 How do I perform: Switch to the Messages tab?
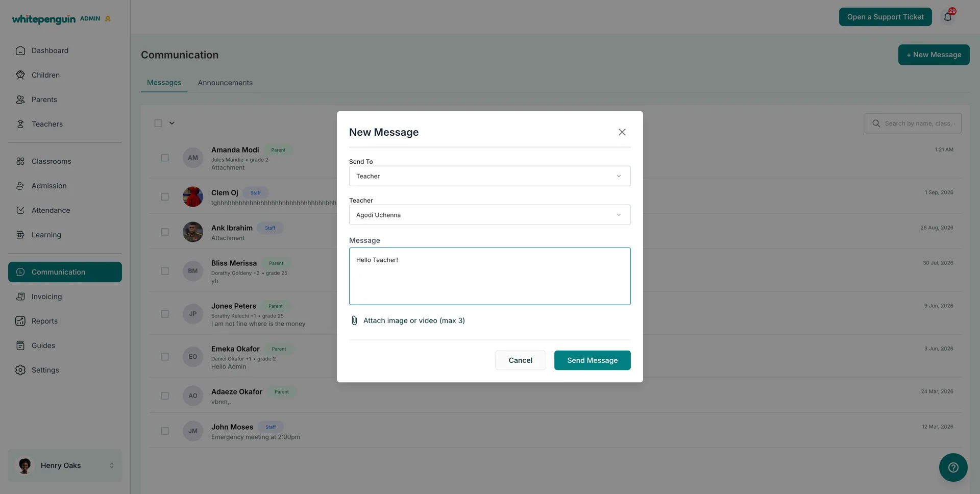tap(164, 83)
